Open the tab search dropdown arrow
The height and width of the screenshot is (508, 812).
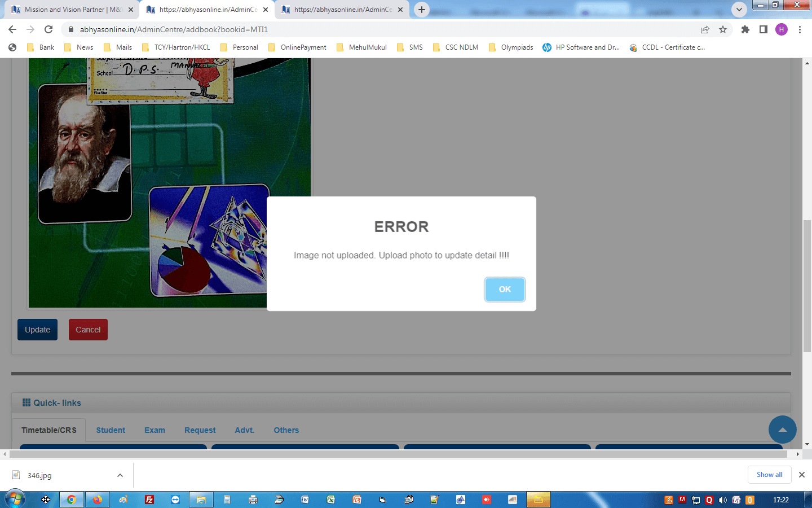tap(739, 10)
